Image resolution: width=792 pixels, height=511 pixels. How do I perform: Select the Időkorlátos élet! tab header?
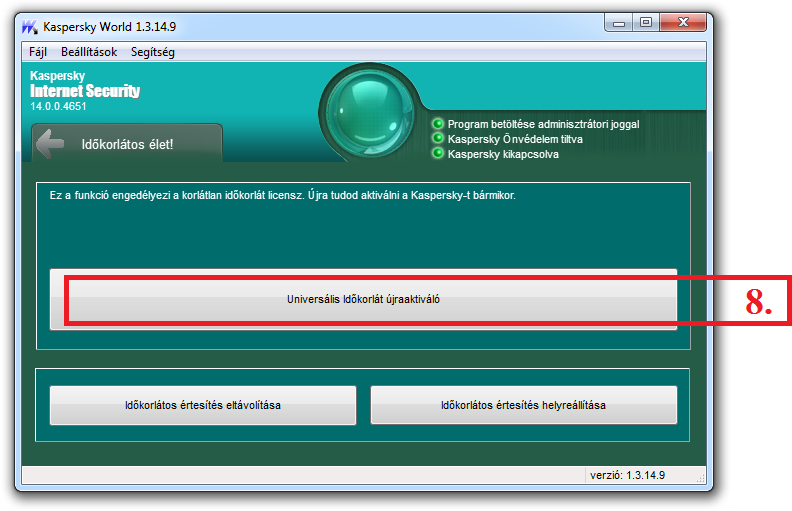(x=127, y=144)
